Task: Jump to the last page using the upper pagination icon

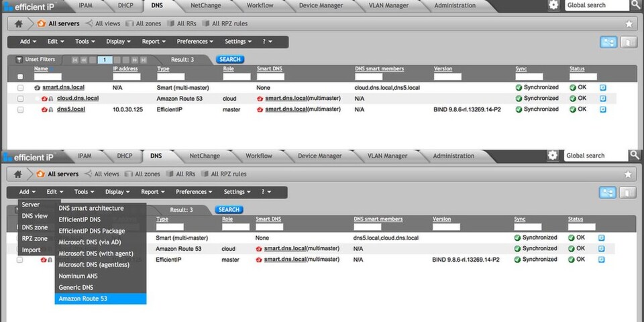Action: coord(144,60)
